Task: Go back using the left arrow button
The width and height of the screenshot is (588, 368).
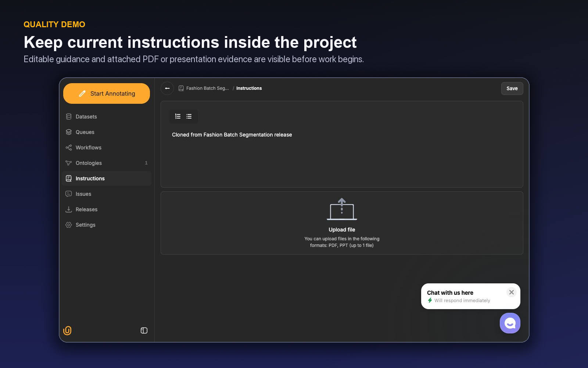Action: coord(167,88)
